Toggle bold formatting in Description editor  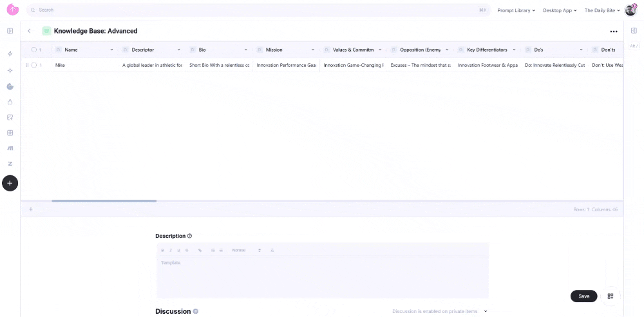coord(162,250)
